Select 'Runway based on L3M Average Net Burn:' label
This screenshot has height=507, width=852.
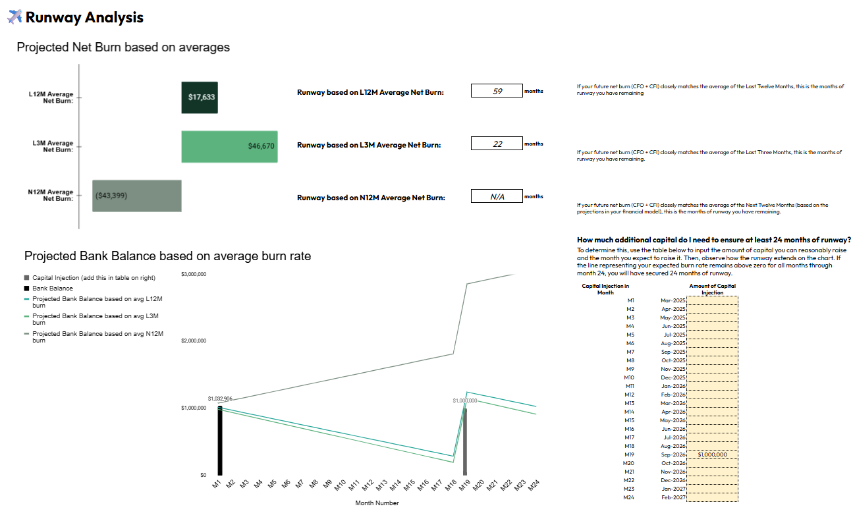[x=369, y=145]
